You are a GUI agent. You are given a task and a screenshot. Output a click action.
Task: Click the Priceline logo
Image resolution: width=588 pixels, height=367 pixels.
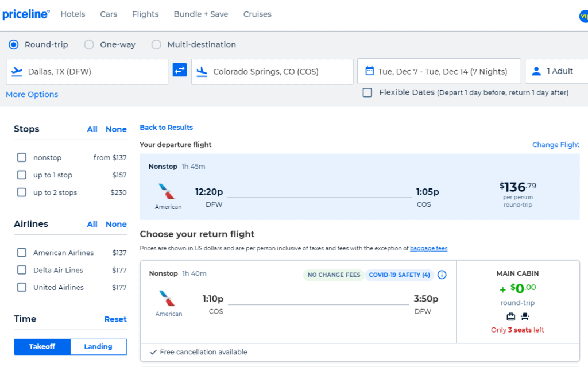[x=26, y=14]
